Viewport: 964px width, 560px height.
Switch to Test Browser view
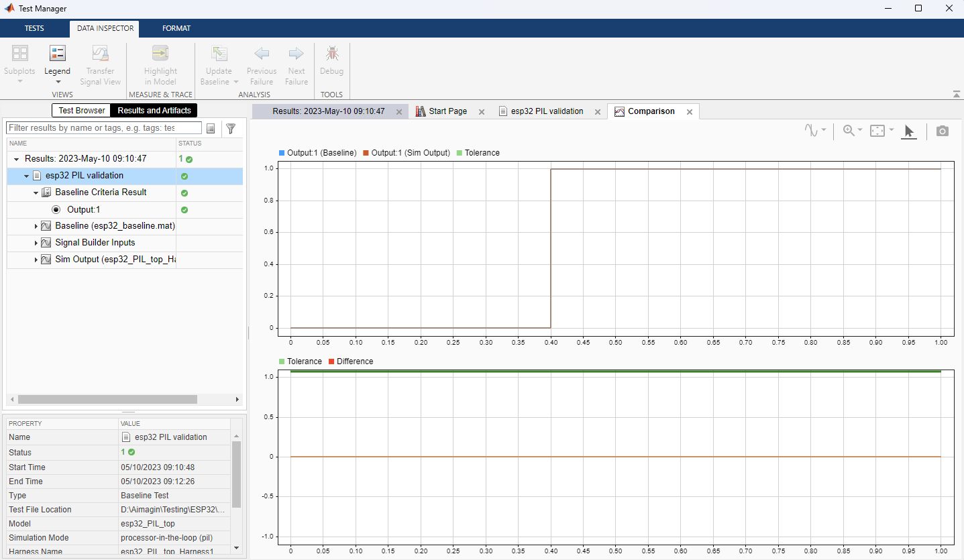(x=81, y=111)
